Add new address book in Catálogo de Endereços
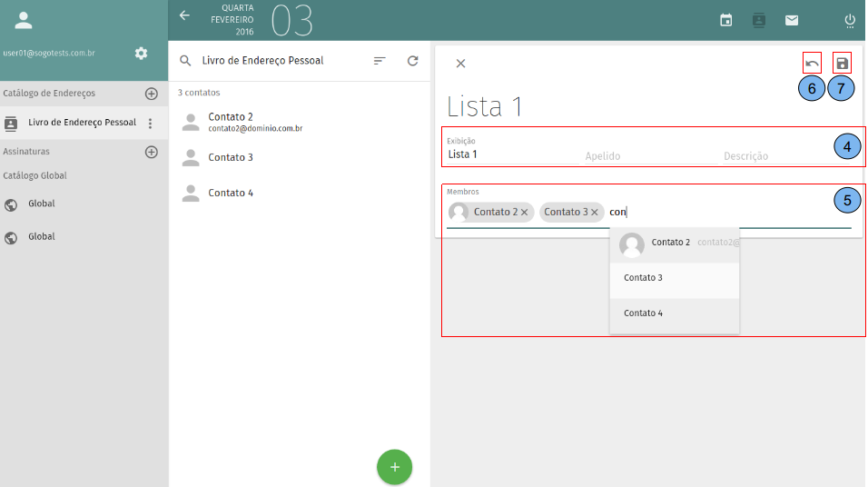This screenshot has height=487, width=868. tap(152, 94)
